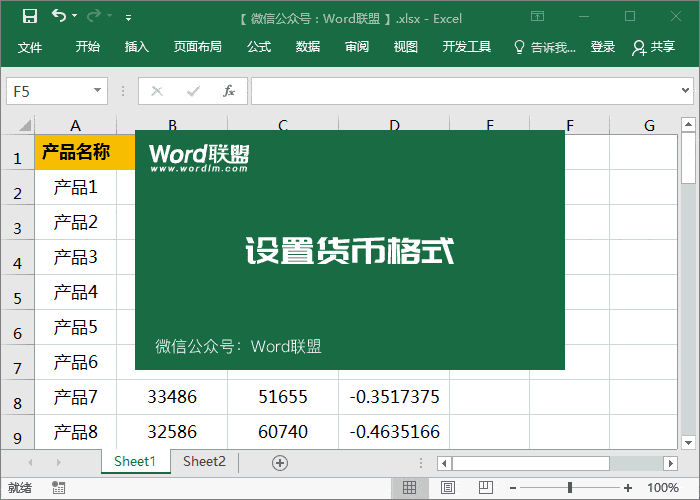Select row 5 header
Screen dimensions: 700x500
pyautogui.click(x=17, y=292)
